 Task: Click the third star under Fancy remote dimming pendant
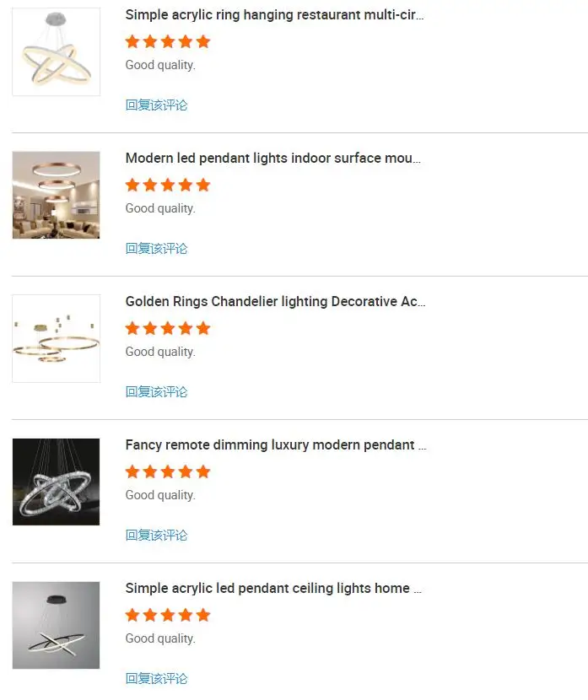[168, 471]
